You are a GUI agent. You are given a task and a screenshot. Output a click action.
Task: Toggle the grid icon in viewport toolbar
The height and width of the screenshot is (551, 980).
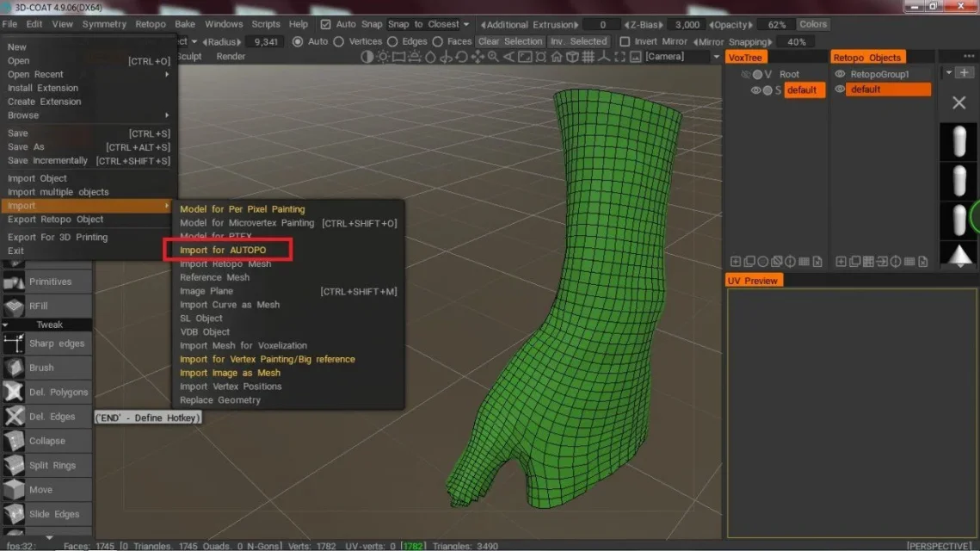589,57
